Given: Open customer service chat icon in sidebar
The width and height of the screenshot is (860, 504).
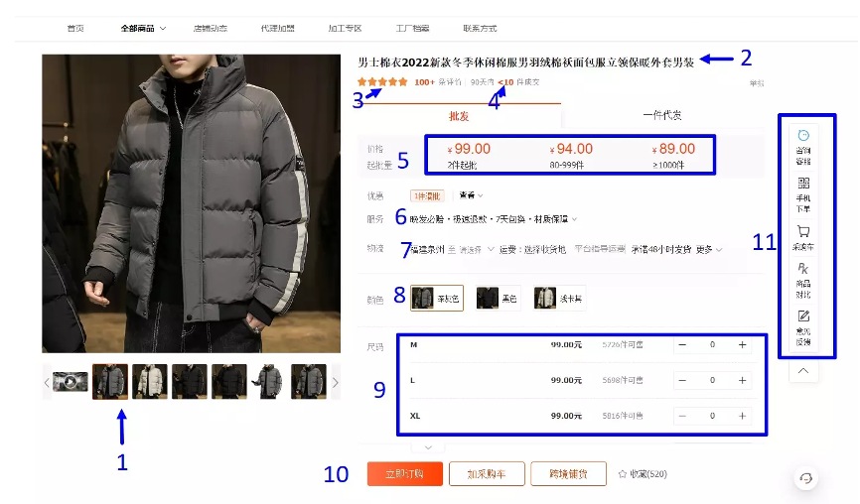Looking at the screenshot, I should point(803,136).
